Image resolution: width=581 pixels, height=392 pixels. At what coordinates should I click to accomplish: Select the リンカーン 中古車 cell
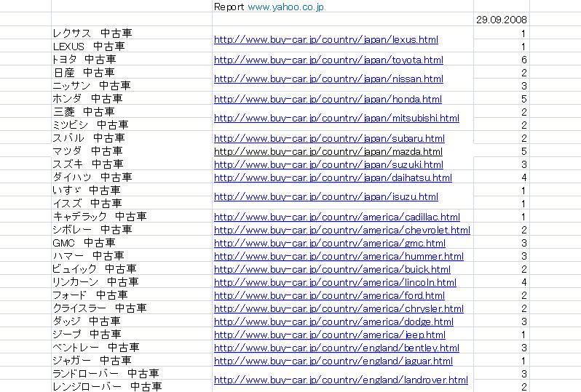coord(132,282)
